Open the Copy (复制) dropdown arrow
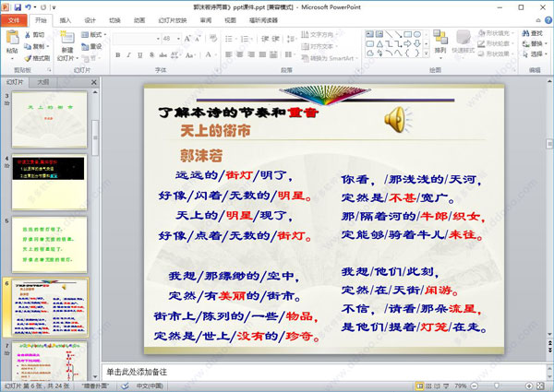 (48, 46)
